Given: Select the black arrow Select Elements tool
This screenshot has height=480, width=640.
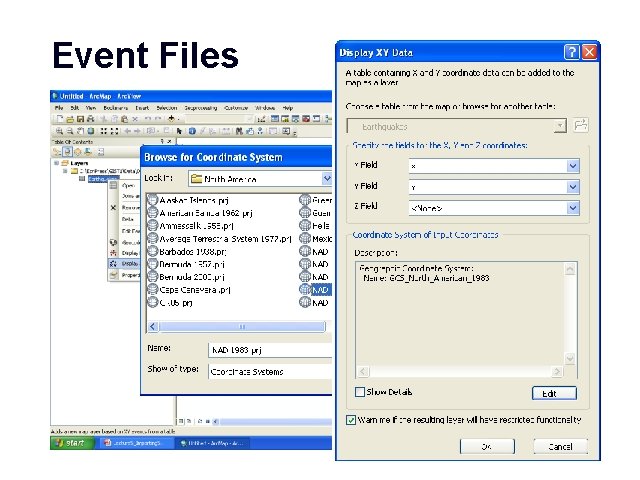Looking at the screenshot, I should coord(179,131).
